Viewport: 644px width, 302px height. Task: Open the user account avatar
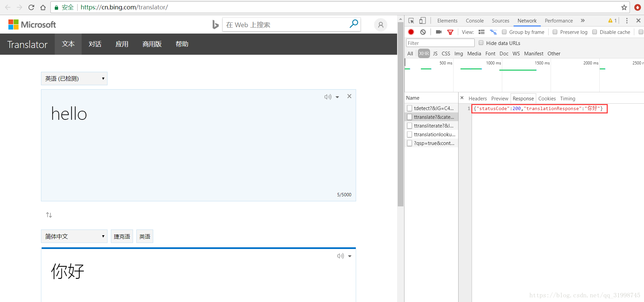[381, 25]
